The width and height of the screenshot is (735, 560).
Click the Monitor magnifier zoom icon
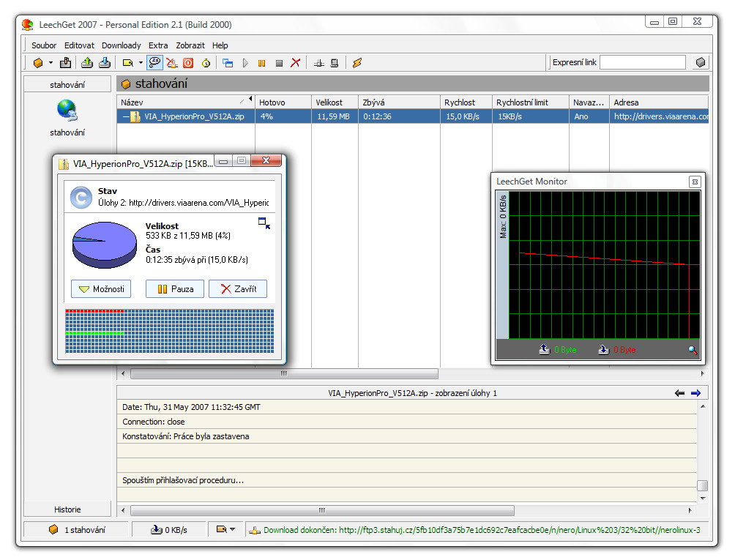coord(693,350)
